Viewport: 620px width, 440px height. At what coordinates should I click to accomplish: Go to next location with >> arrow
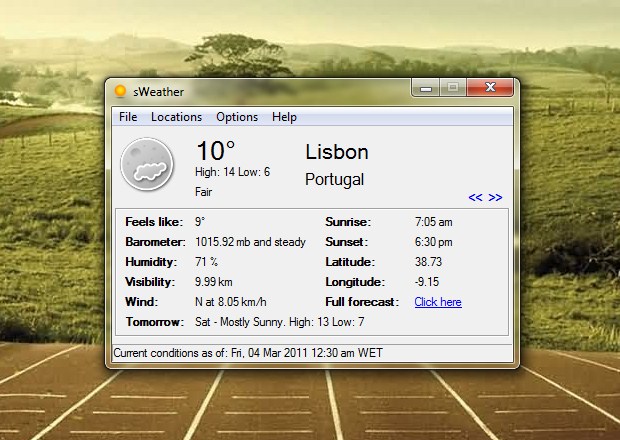coord(495,197)
